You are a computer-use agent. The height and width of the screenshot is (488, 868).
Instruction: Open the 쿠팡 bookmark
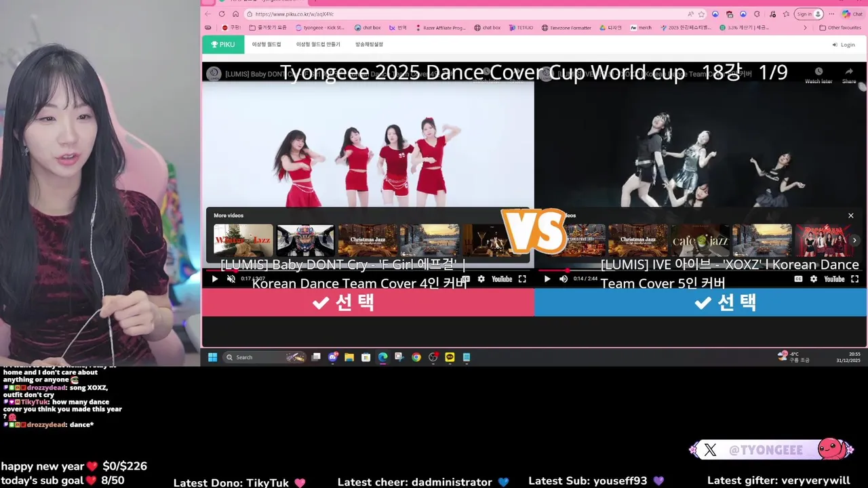coord(231,28)
